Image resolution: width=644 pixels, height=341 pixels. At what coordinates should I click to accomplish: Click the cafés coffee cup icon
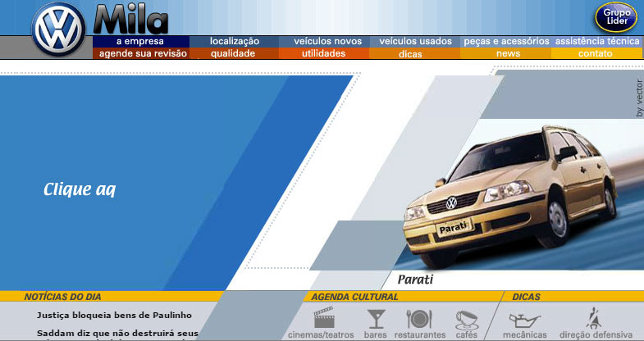[467, 320]
